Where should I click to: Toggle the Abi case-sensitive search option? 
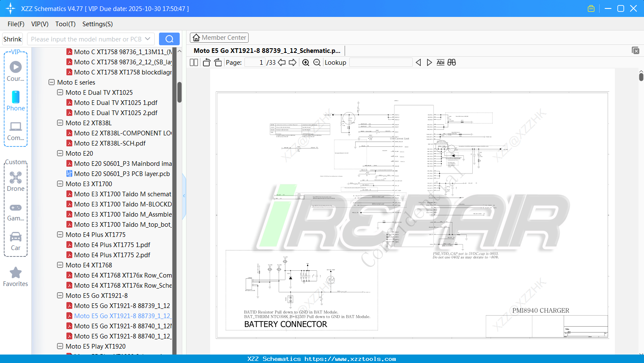pos(441,62)
